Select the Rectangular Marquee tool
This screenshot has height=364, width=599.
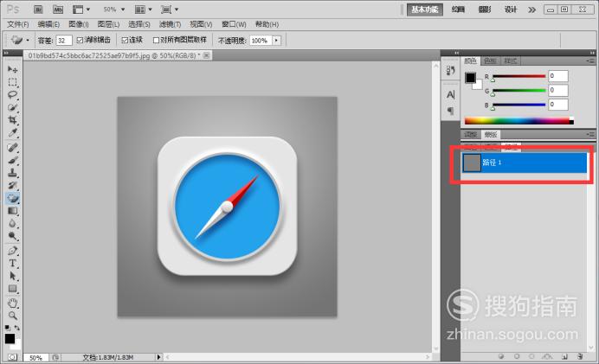tap(13, 82)
